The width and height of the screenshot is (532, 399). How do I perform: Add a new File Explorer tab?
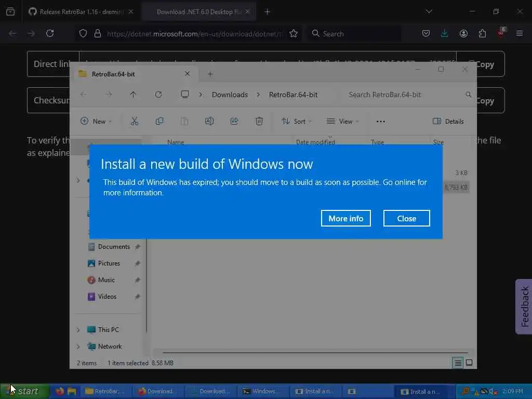click(210, 74)
